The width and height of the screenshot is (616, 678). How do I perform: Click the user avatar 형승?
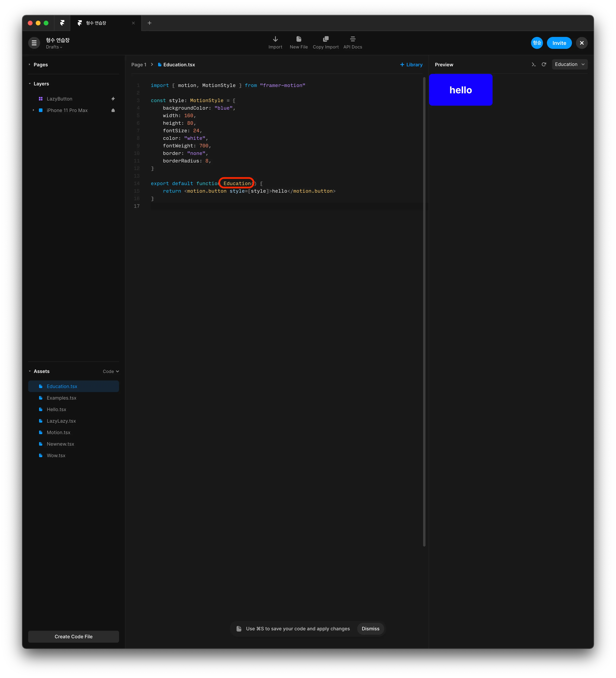click(x=537, y=43)
